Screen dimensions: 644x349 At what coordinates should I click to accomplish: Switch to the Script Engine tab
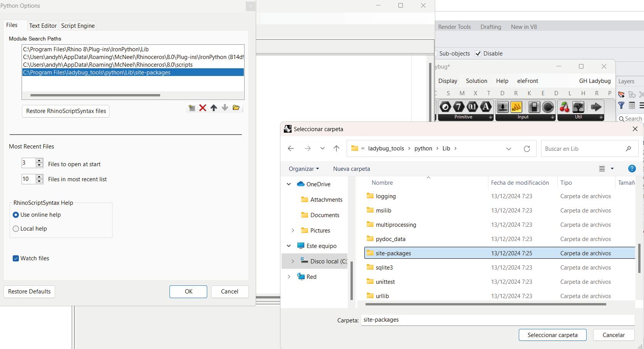pos(78,25)
